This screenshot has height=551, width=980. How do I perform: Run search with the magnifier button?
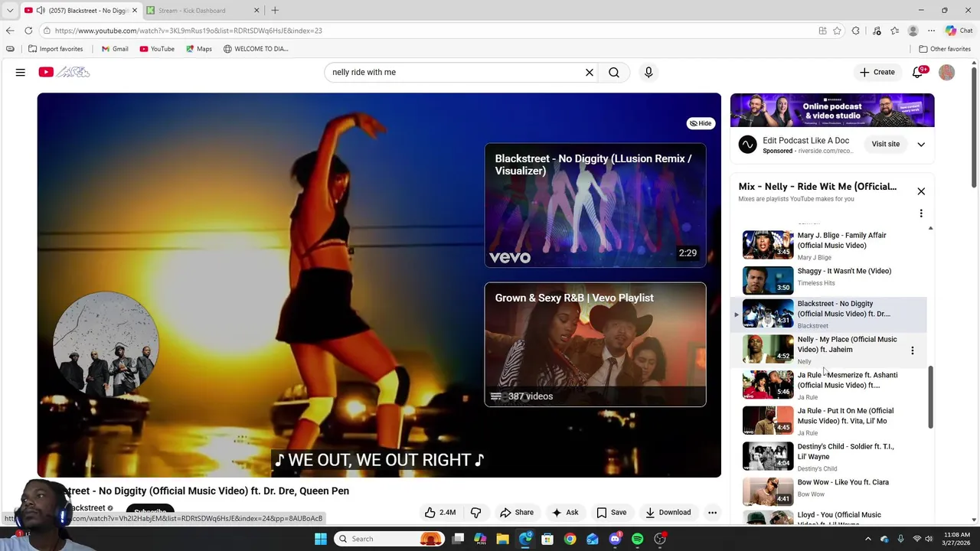(614, 72)
